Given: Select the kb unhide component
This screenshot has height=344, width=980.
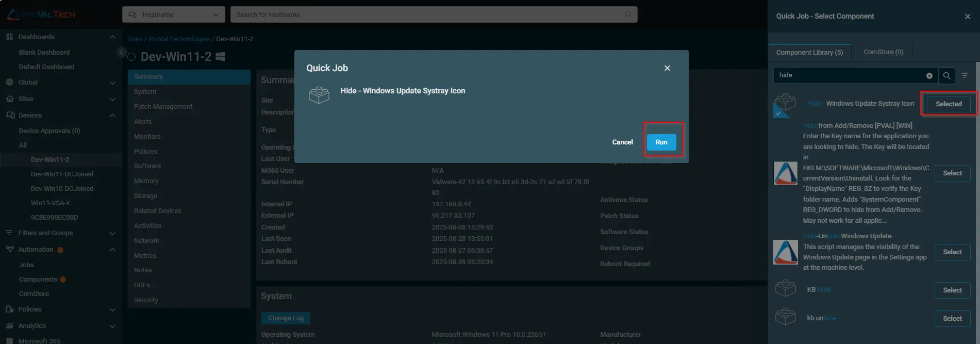Looking at the screenshot, I should (x=952, y=319).
